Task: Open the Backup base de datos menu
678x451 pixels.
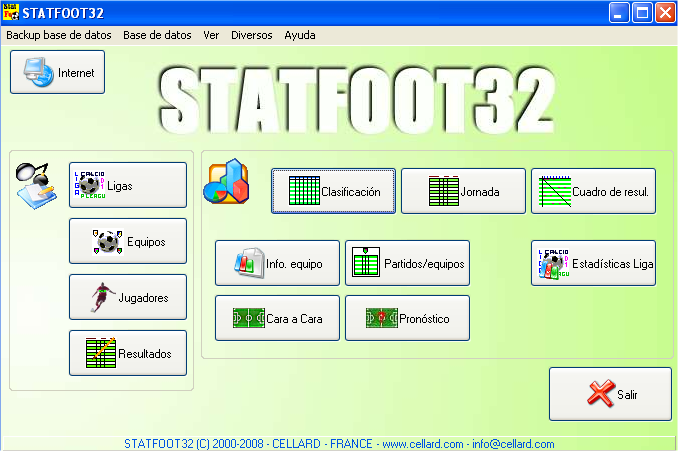Action: 59,35
